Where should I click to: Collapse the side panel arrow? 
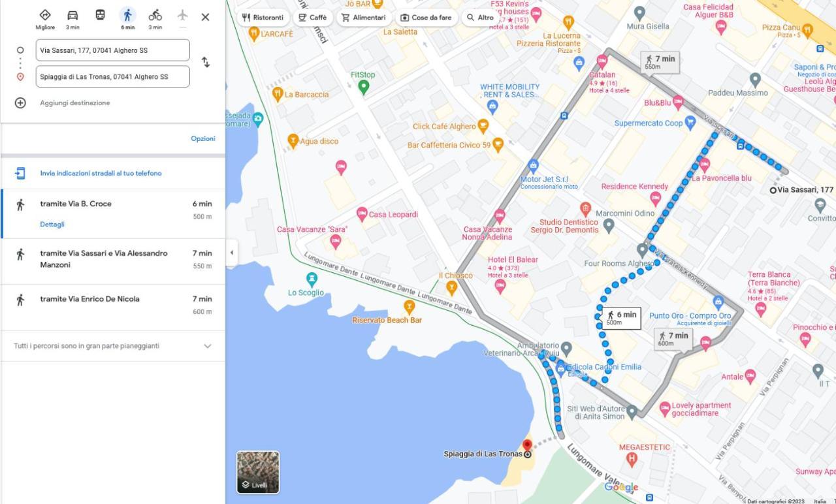(x=231, y=253)
